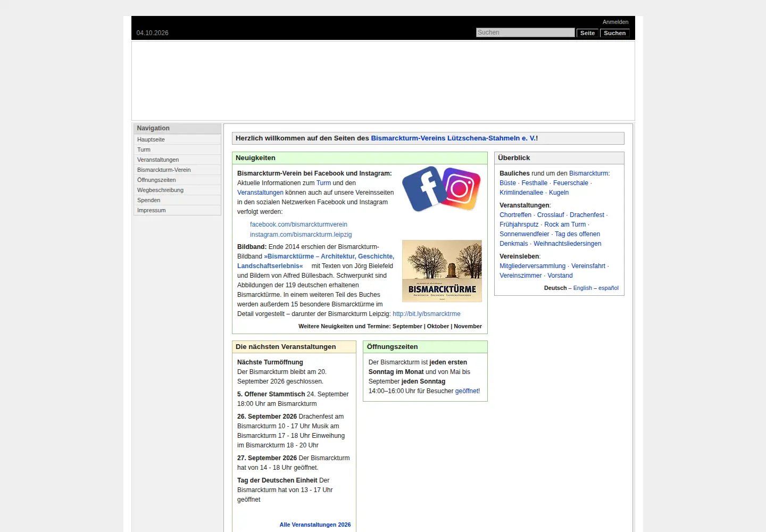Open the Kugeln link

559,193
